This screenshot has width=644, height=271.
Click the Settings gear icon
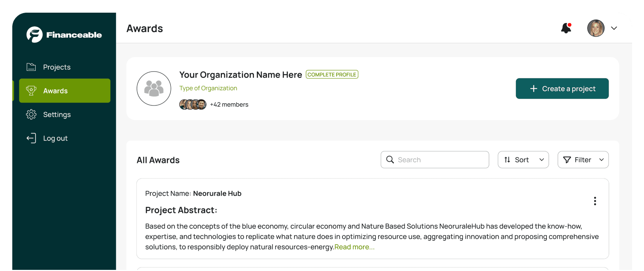31,114
